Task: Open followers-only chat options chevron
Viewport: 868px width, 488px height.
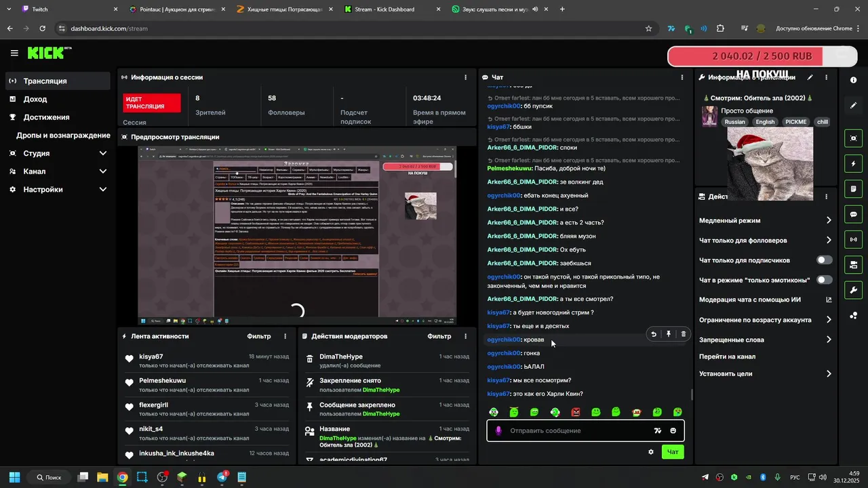Action: 829,240
